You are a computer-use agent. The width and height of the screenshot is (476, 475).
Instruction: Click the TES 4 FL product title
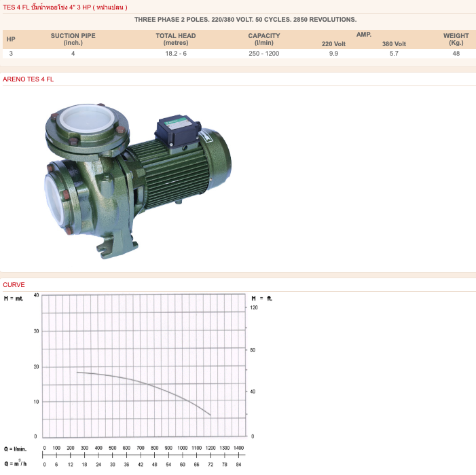[65, 7]
